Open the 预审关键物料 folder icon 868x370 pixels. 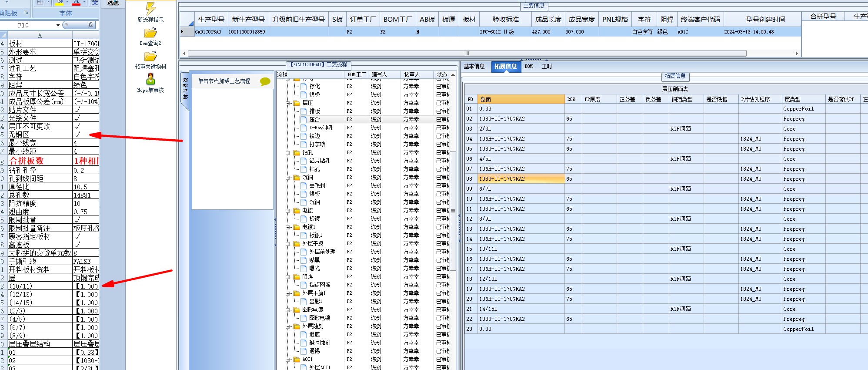pyautogui.click(x=150, y=57)
